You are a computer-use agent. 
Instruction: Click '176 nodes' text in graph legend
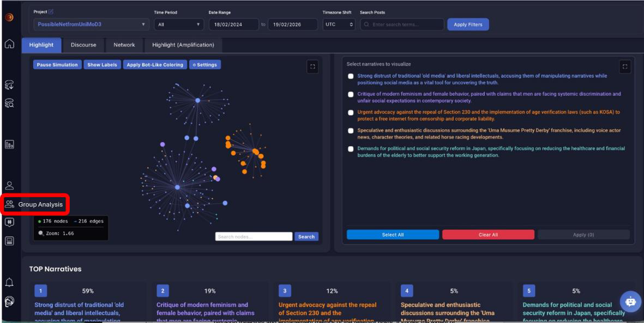[x=56, y=221]
